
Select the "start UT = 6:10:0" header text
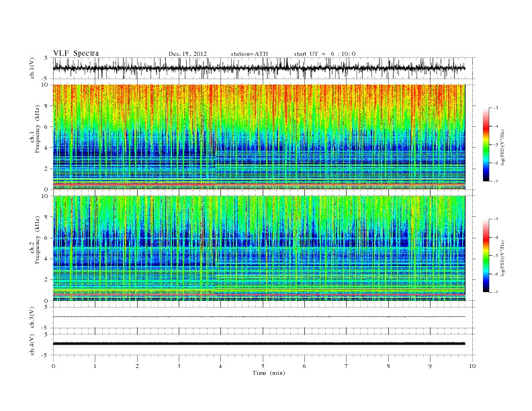[x=324, y=54]
